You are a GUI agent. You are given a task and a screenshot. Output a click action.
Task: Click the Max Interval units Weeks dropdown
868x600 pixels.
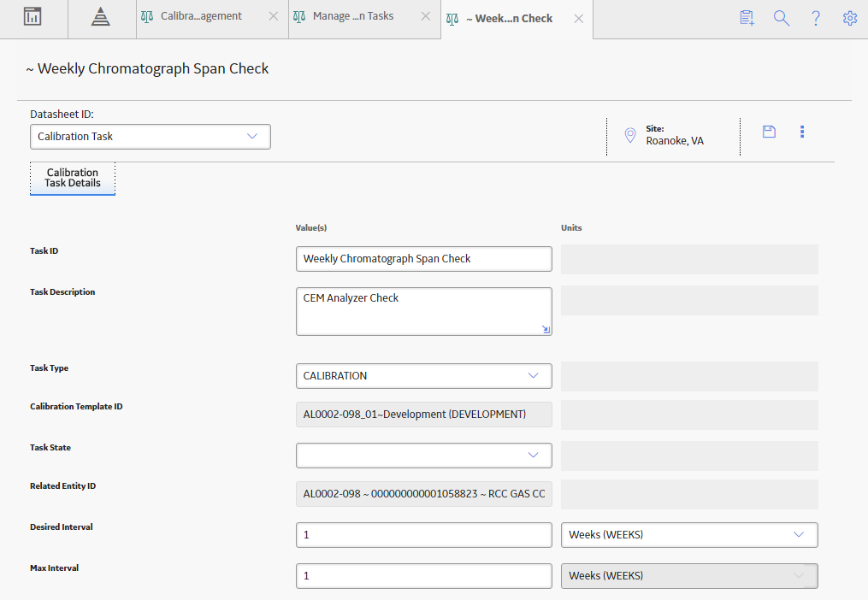[689, 576]
